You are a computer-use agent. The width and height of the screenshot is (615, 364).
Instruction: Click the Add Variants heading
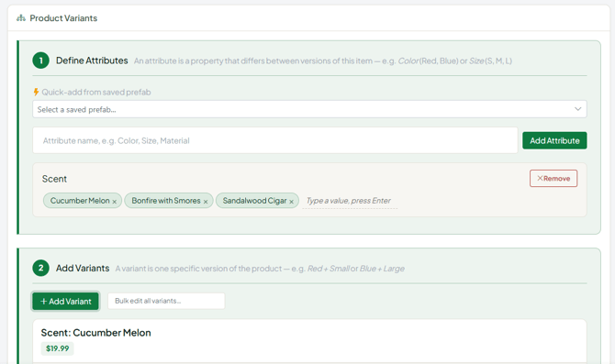pyautogui.click(x=83, y=268)
